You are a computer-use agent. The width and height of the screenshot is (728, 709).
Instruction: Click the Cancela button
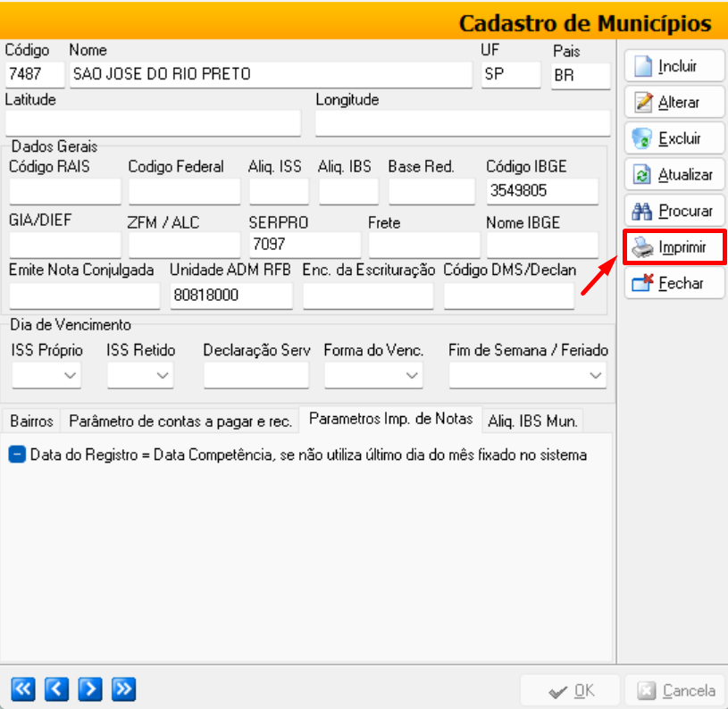point(676,690)
